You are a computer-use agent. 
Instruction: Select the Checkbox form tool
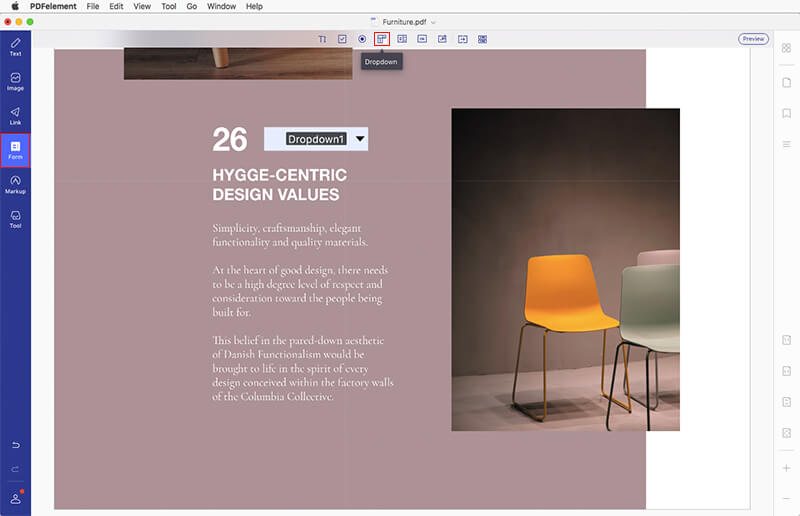click(x=342, y=39)
